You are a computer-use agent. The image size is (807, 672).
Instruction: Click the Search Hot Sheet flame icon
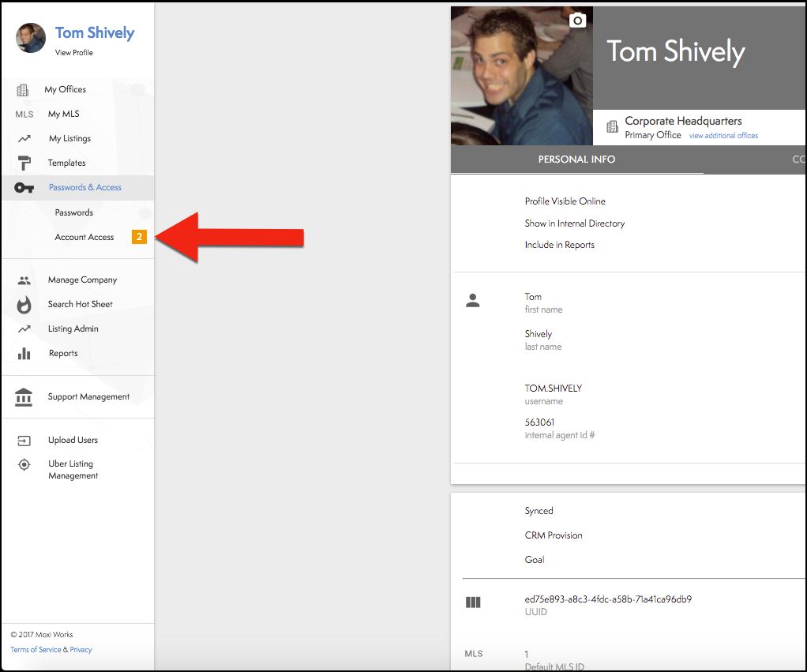[x=24, y=305]
